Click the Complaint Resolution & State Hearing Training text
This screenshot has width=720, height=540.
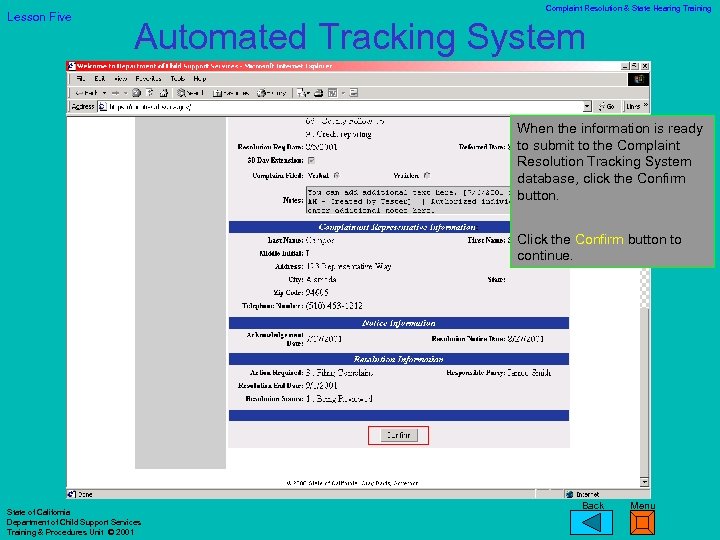pyautogui.click(x=628, y=8)
